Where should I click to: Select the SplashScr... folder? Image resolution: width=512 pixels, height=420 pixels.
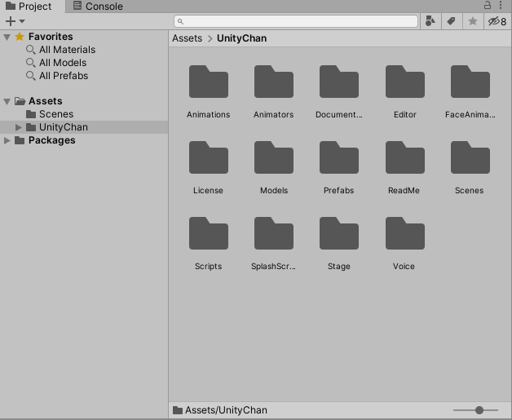pyautogui.click(x=274, y=233)
